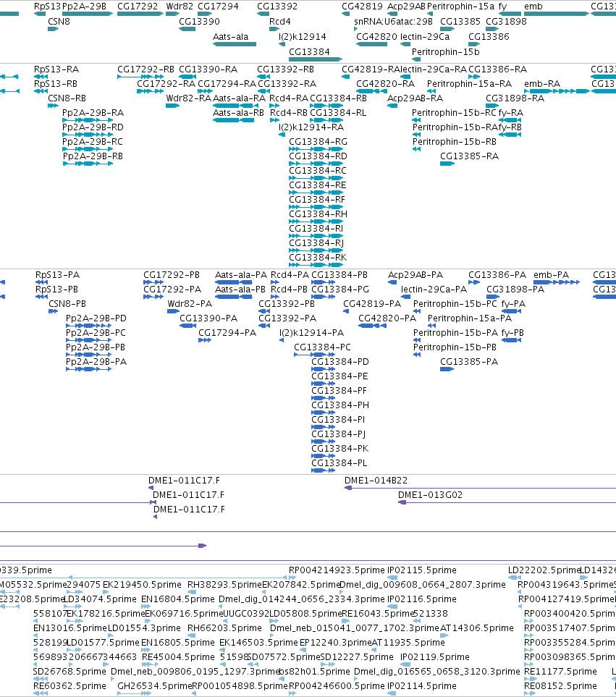This screenshot has height=697, width=616.
Task: Open EST LD22202.5prime label
Action: point(544,570)
